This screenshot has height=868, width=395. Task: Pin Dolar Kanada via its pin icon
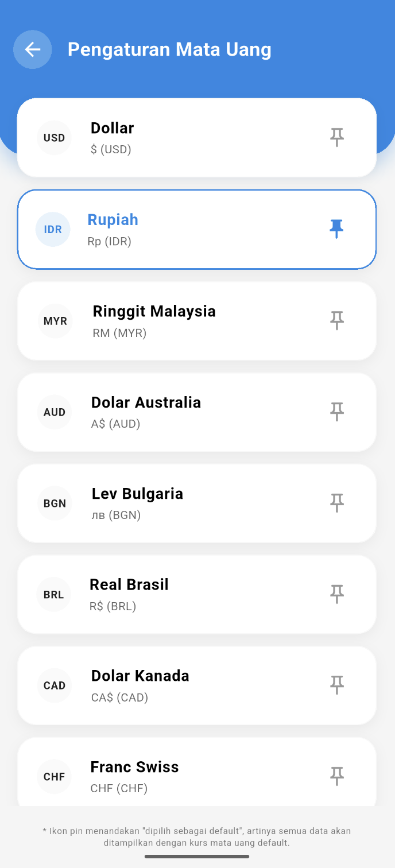[x=337, y=685]
